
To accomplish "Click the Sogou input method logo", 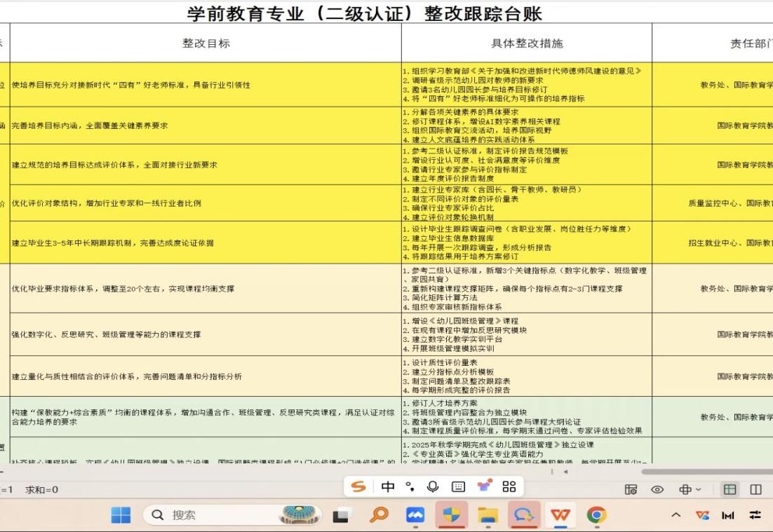I will 358,486.
